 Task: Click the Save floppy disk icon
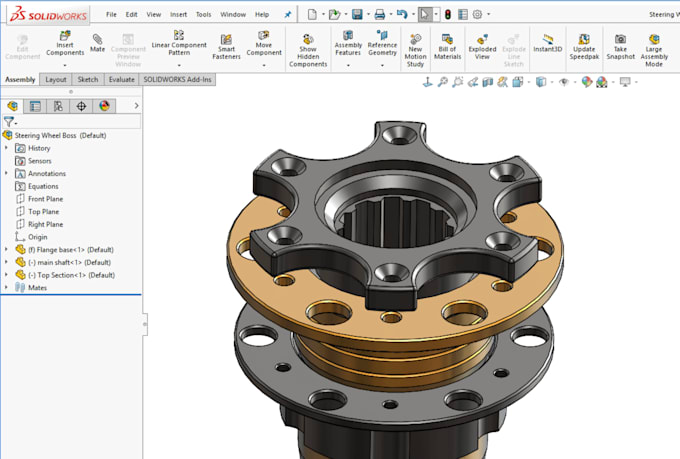point(357,14)
